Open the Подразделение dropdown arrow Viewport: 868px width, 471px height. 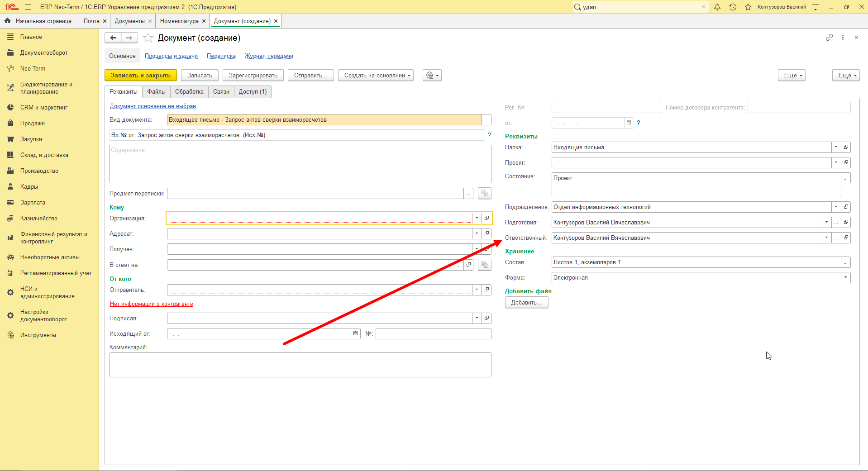[x=836, y=207]
